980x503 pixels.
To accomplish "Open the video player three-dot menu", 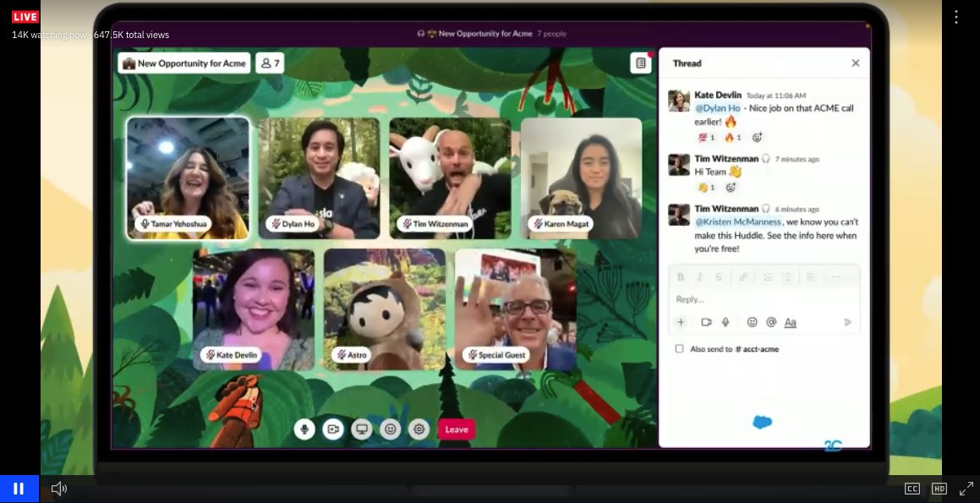I will tap(956, 17).
